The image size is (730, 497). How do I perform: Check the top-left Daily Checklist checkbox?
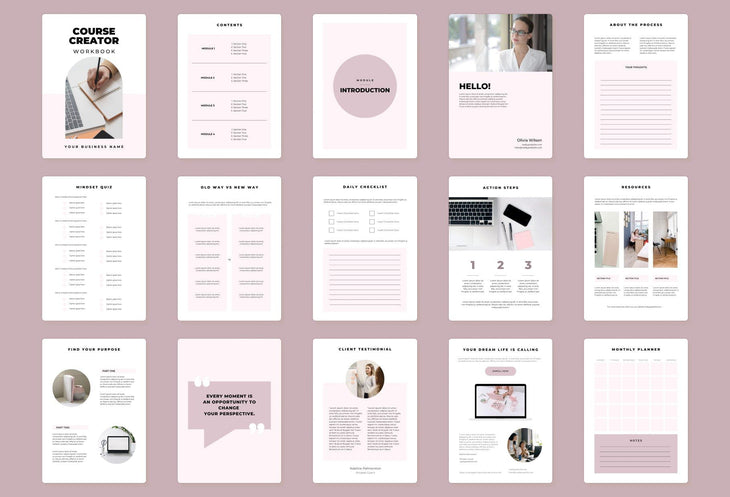click(x=332, y=213)
